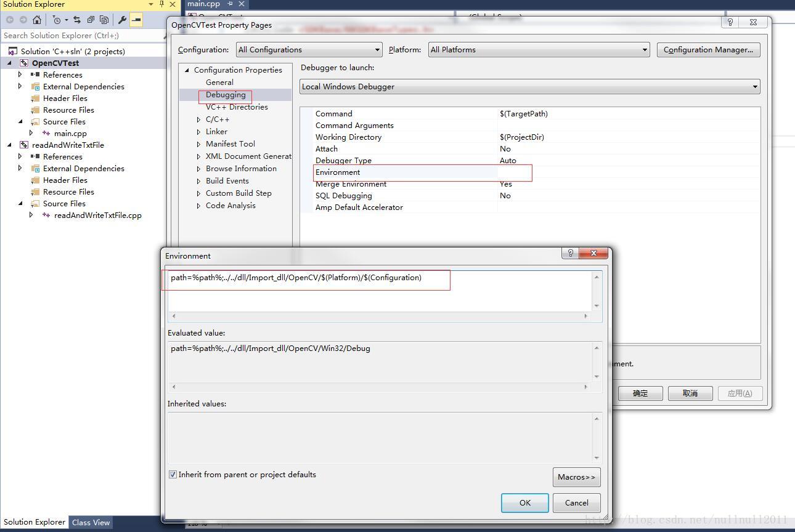Close the main.cpp document tab

coord(242,4)
